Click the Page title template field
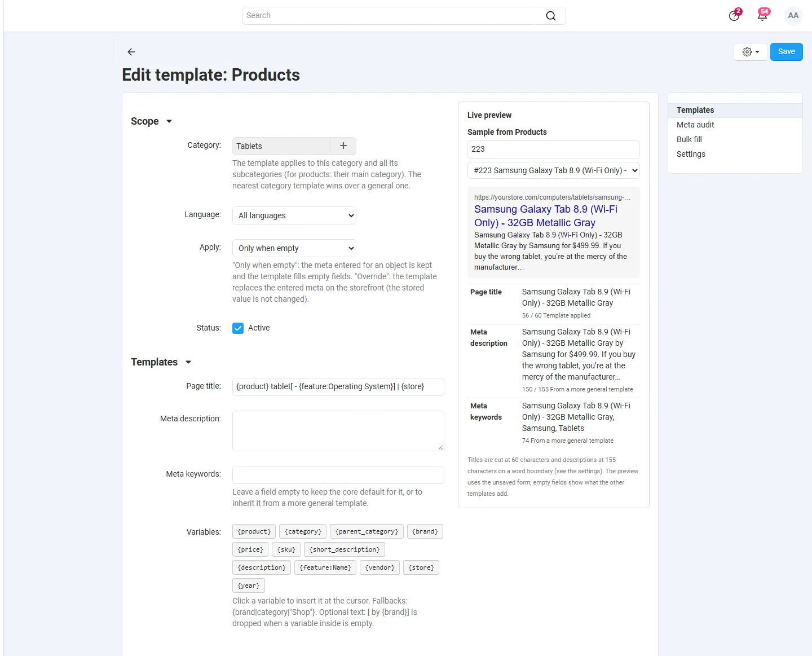 [x=338, y=387]
